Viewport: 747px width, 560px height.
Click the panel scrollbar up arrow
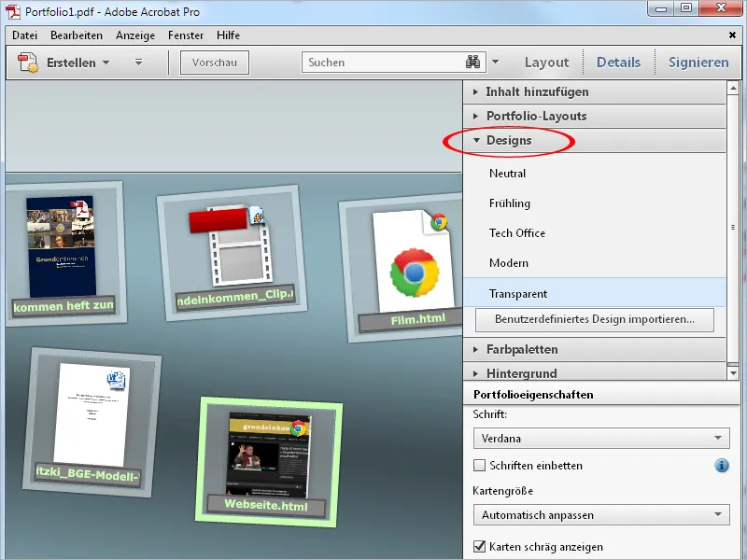[x=733, y=87]
